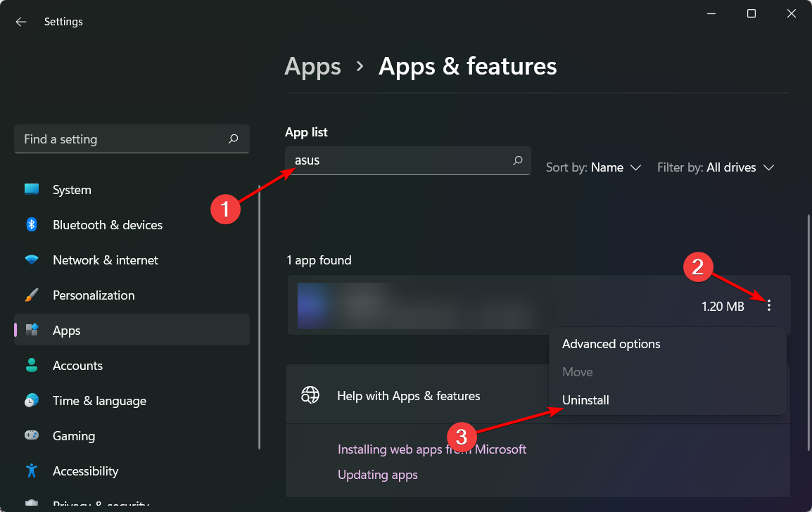The height and width of the screenshot is (512, 812).
Task: Expand Help with Apps & features section
Action: click(408, 396)
